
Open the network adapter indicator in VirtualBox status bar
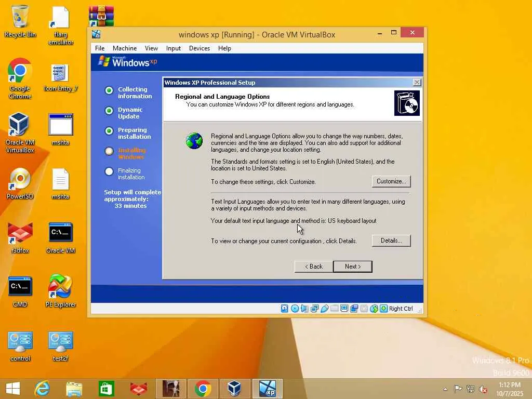[x=314, y=309]
